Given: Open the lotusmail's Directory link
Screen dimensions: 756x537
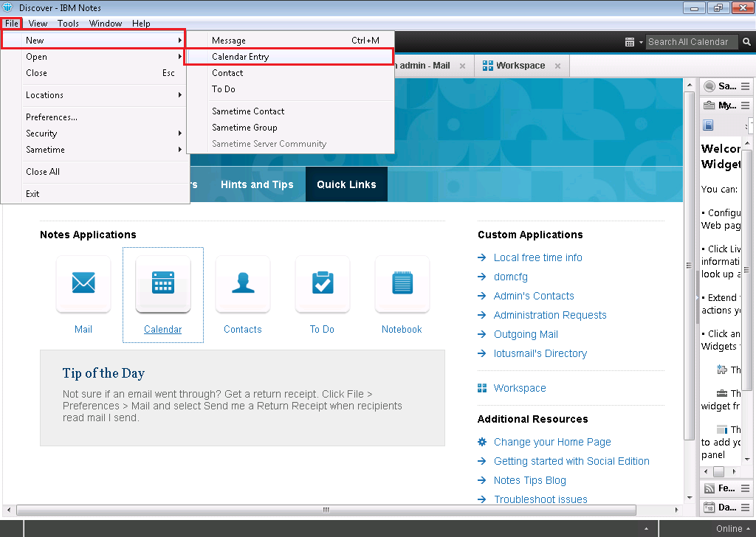Looking at the screenshot, I should 540,353.
